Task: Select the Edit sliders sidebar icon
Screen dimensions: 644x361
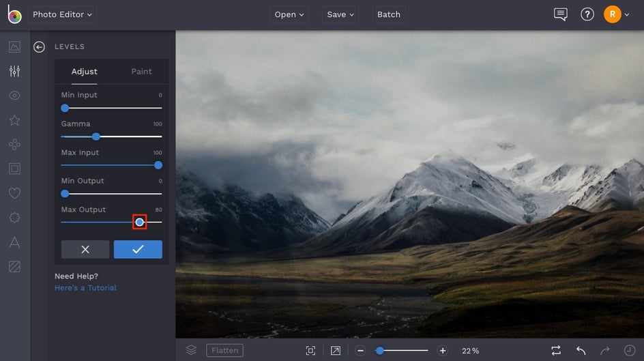Action: (14, 71)
